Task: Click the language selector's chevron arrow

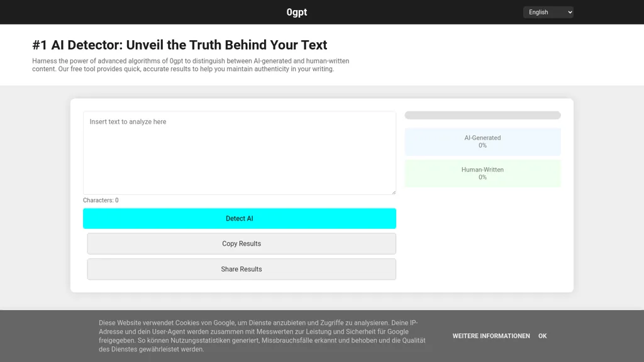Action: [569, 12]
